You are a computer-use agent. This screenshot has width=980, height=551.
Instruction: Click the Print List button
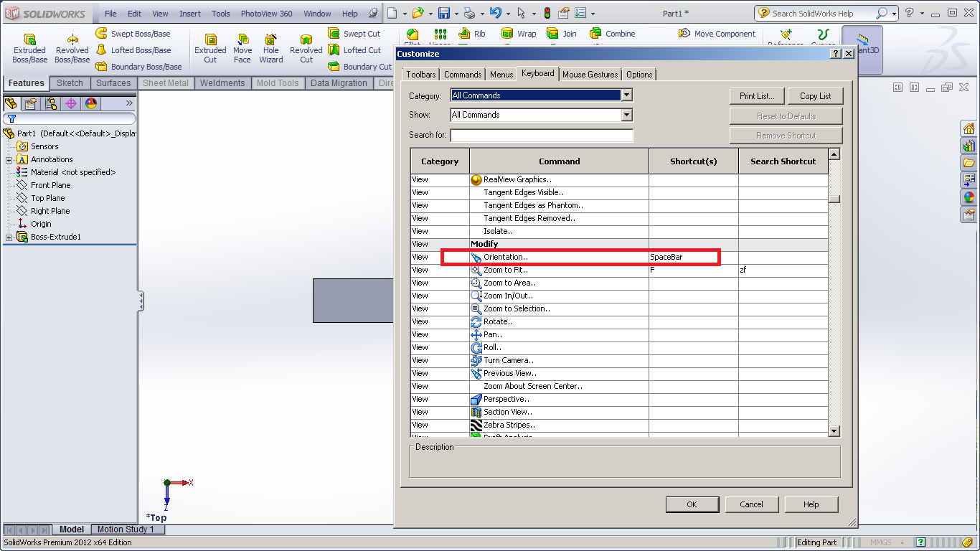point(758,96)
